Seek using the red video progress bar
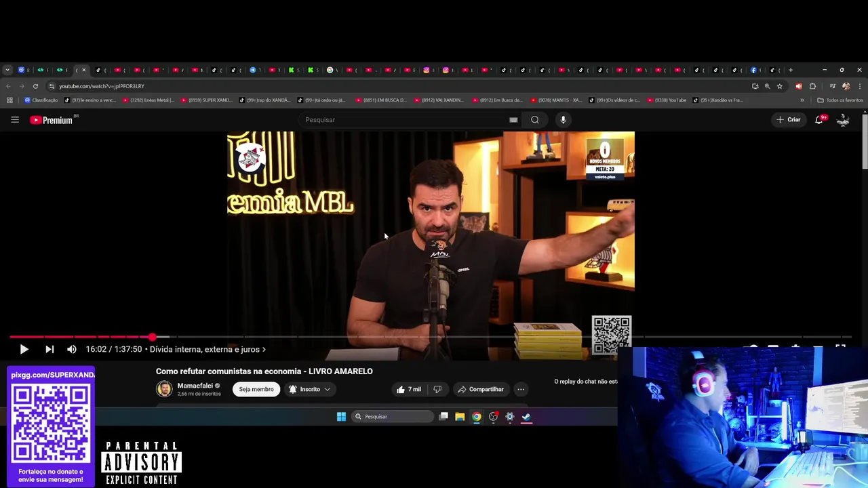 [x=81, y=336]
